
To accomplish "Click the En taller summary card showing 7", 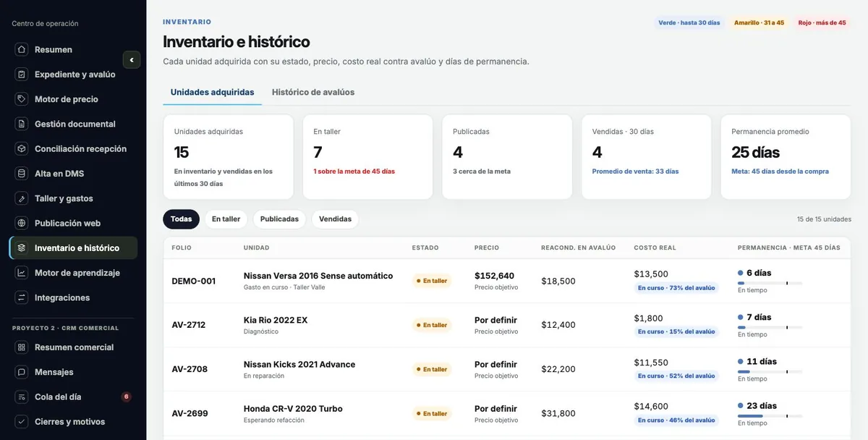I will tap(367, 157).
